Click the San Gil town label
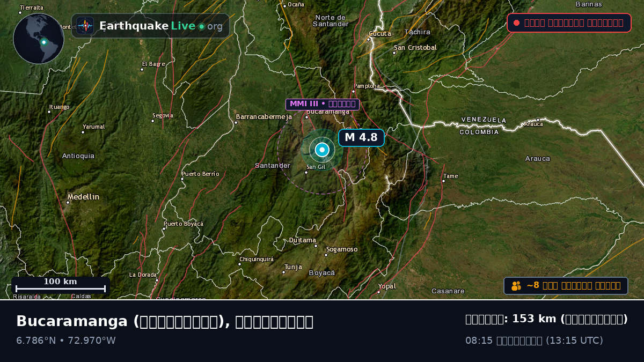The width and height of the screenshot is (644, 362). click(x=316, y=167)
